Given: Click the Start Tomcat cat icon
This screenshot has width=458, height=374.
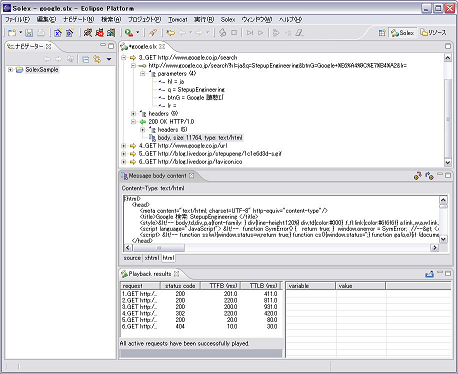Looking at the screenshot, I should point(88,33).
